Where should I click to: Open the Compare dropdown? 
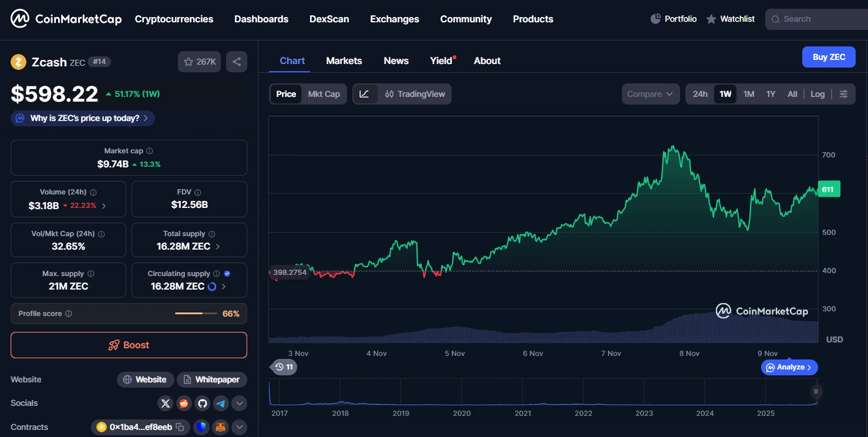tap(651, 94)
